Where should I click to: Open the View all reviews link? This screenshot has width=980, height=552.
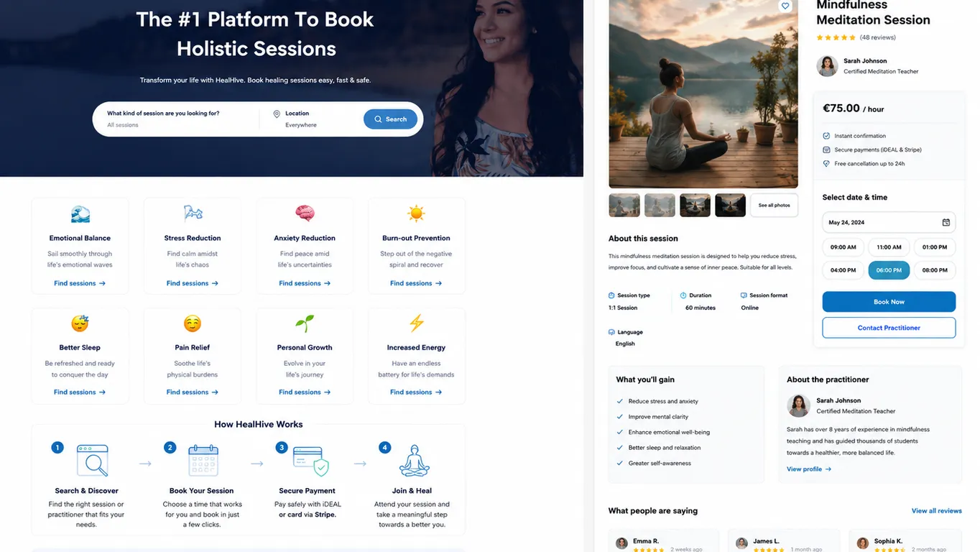[x=936, y=511]
